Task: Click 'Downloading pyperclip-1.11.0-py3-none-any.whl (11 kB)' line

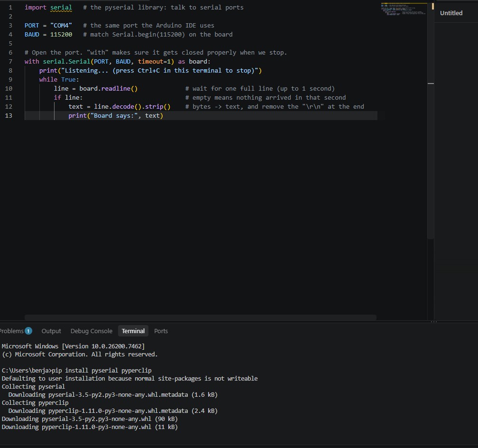Action: point(90,427)
